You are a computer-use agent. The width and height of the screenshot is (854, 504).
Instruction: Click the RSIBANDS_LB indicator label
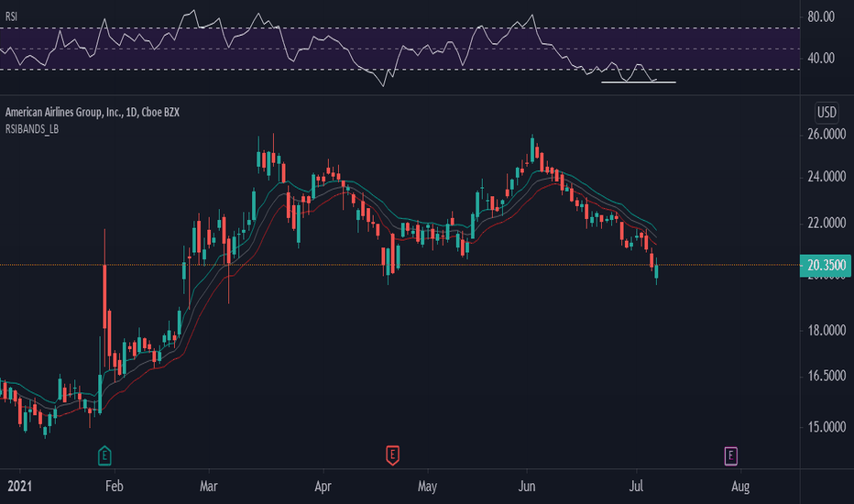(x=31, y=129)
